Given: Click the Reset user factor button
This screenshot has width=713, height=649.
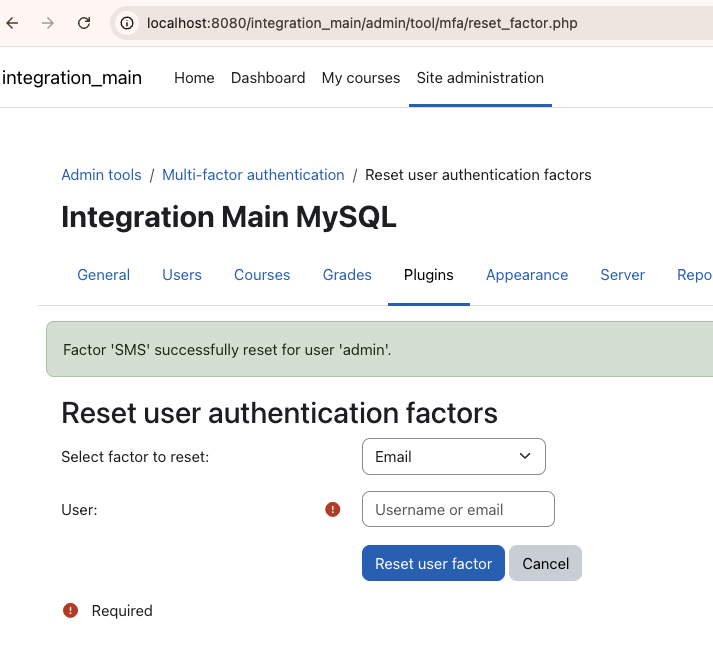Looking at the screenshot, I should pos(433,563).
